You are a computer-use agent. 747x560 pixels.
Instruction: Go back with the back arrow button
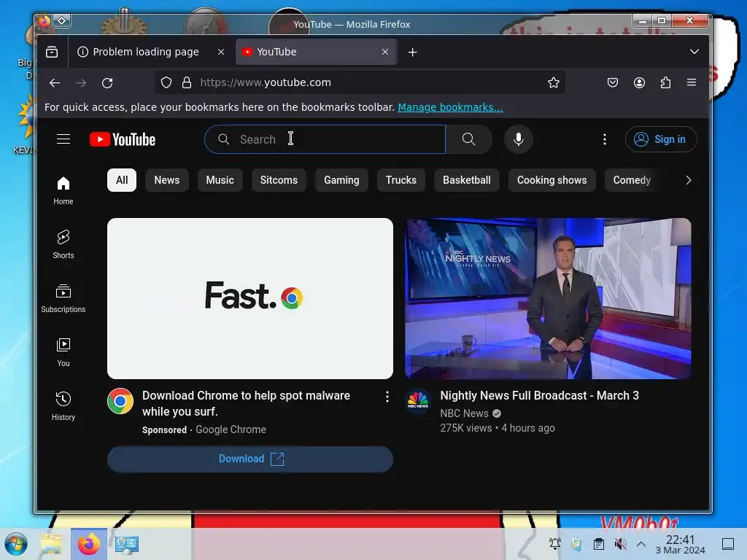pos(55,83)
